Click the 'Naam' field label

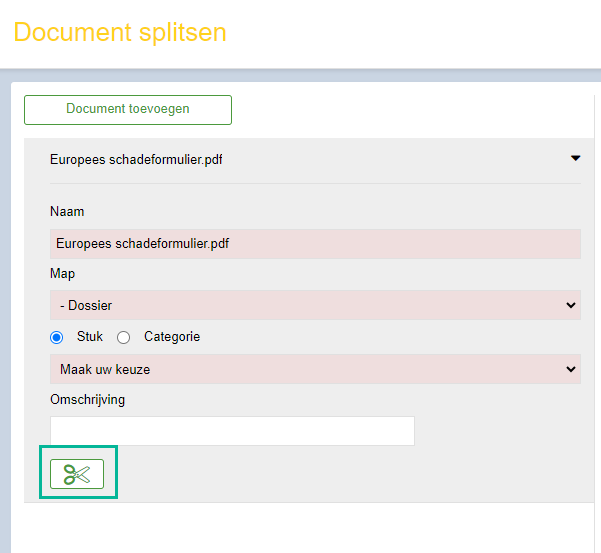coord(67,212)
